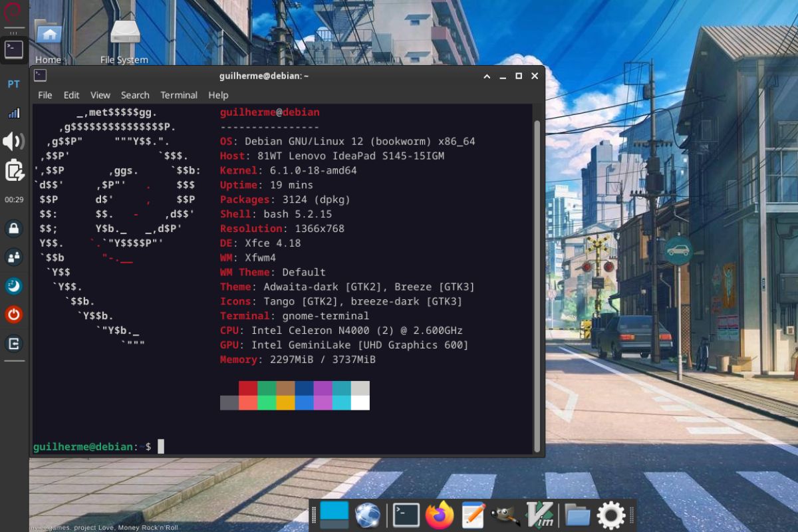Click the volume speaker icon in the panel
This screenshot has width=798, height=532.
pos(14,141)
